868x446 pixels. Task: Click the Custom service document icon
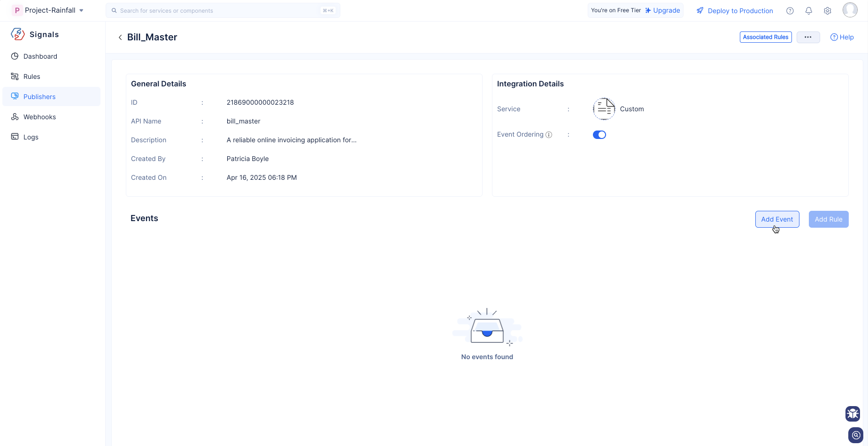604,109
